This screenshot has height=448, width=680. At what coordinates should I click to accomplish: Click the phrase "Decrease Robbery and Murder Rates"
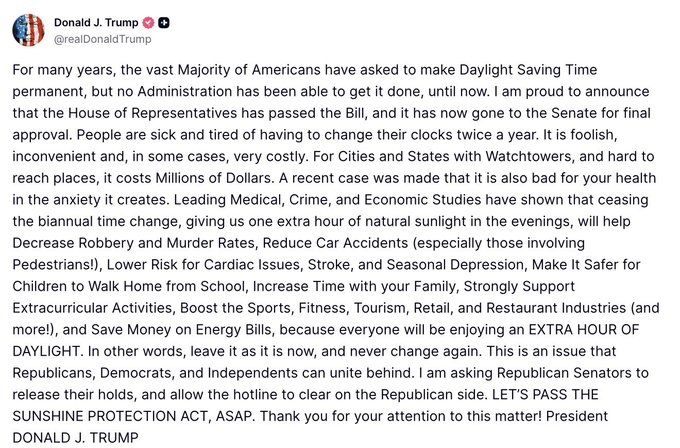[134, 243]
